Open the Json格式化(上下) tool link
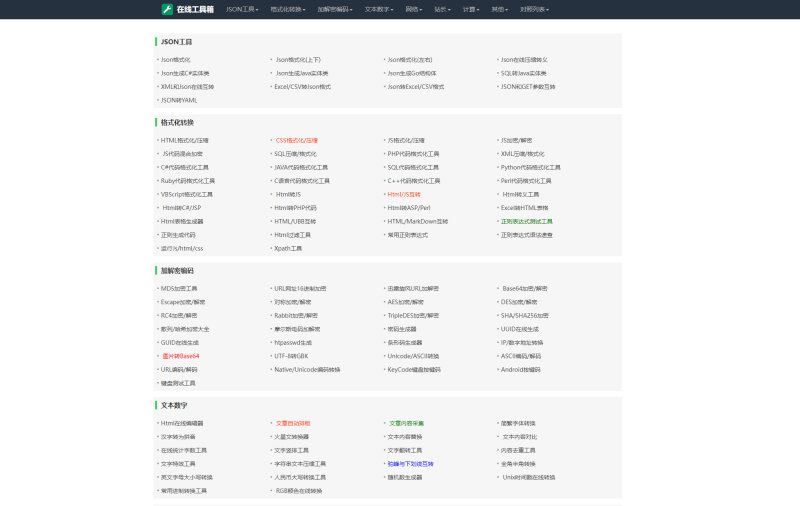This screenshot has height=506, width=800. [298, 60]
